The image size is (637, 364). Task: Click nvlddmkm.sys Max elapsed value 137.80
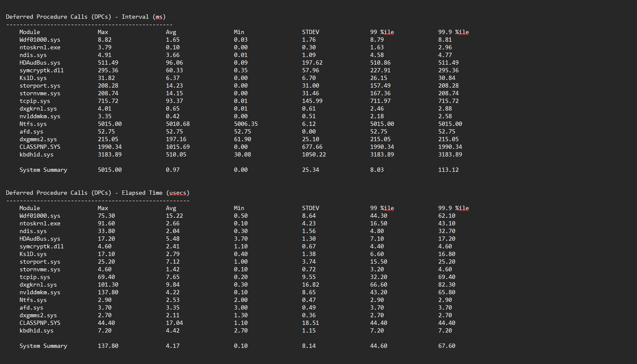[108, 293]
